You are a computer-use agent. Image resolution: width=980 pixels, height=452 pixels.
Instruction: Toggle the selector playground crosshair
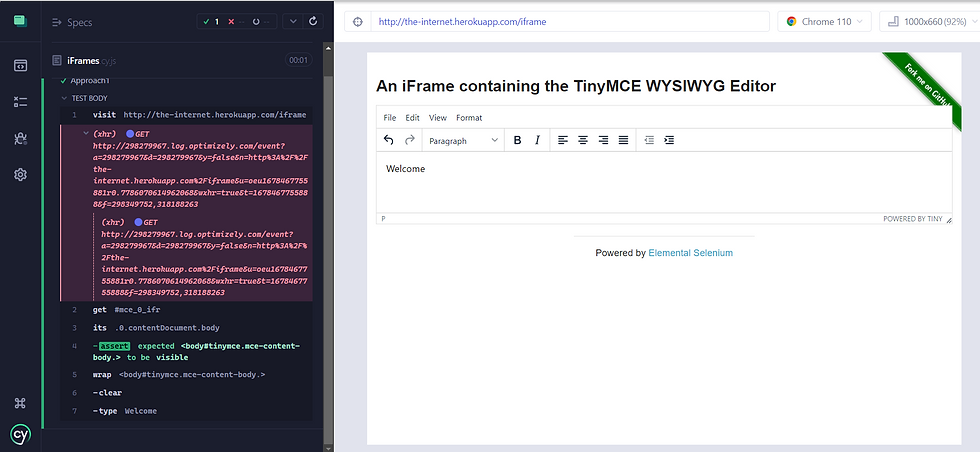click(x=358, y=21)
